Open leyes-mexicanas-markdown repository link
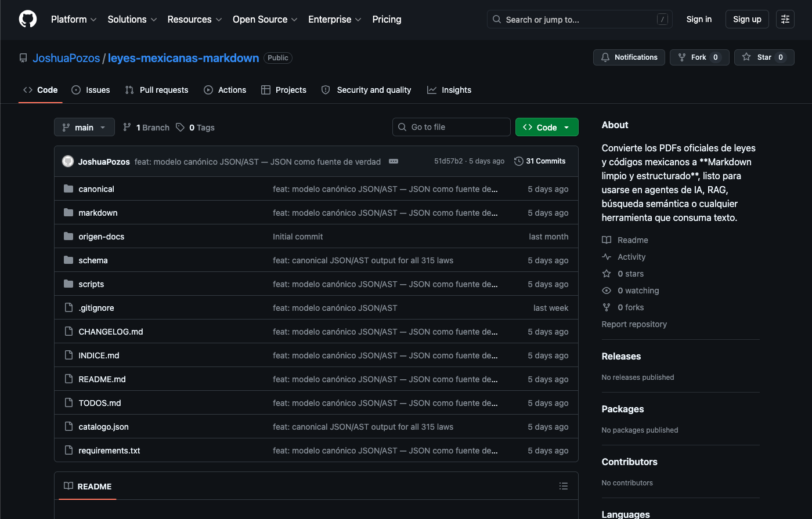The height and width of the screenshot is (519, 812). pos(183,58)
